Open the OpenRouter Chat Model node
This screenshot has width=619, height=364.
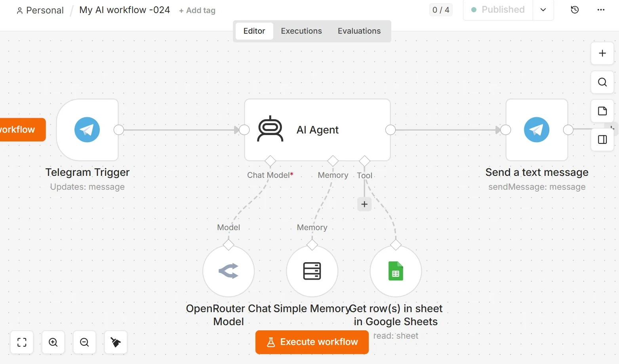229,271
